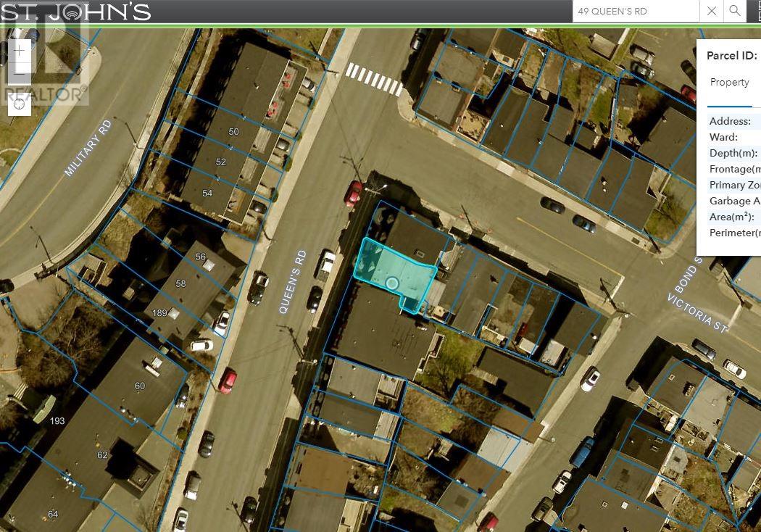761x532 pixels.
Task: Click the Queen's Rd street label
Action: [x=293, y=281]
